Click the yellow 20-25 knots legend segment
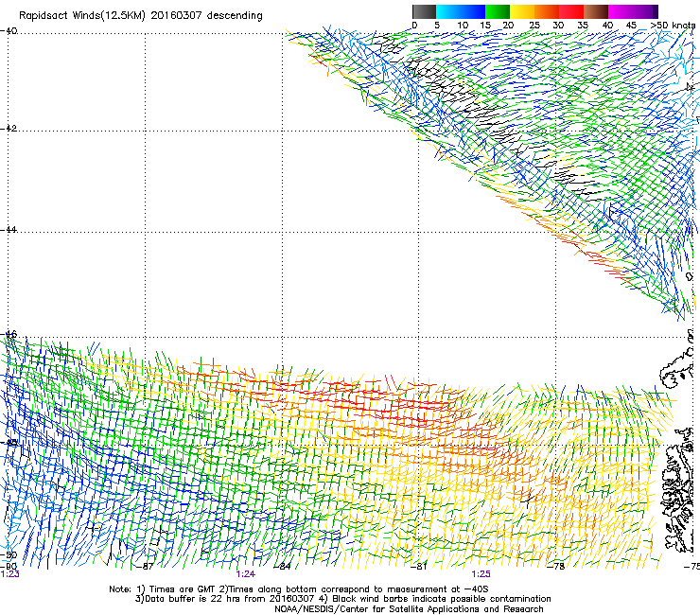Image resolution: width=700 pixels, height=615 pixels. coord(522,11)
